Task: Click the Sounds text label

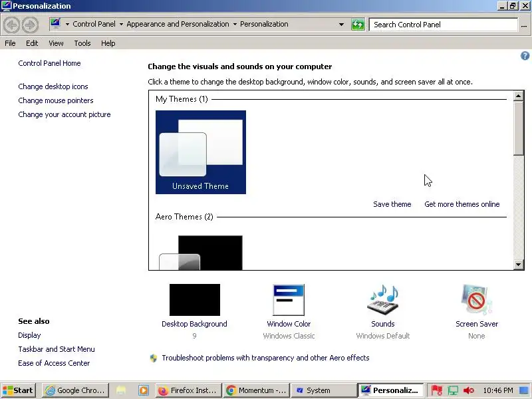Action: (383, 324)
